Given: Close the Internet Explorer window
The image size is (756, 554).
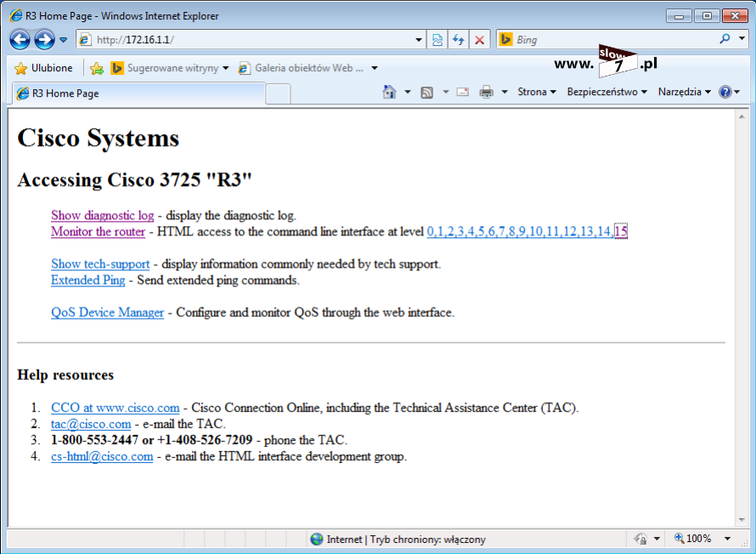Looking at the screenshot, I should tap(735, 16).
